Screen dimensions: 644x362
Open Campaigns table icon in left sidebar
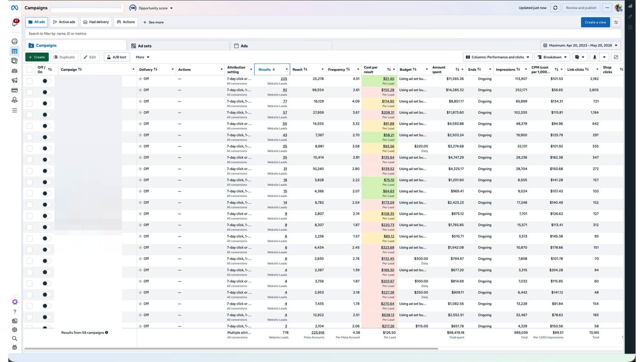(14, 51)
